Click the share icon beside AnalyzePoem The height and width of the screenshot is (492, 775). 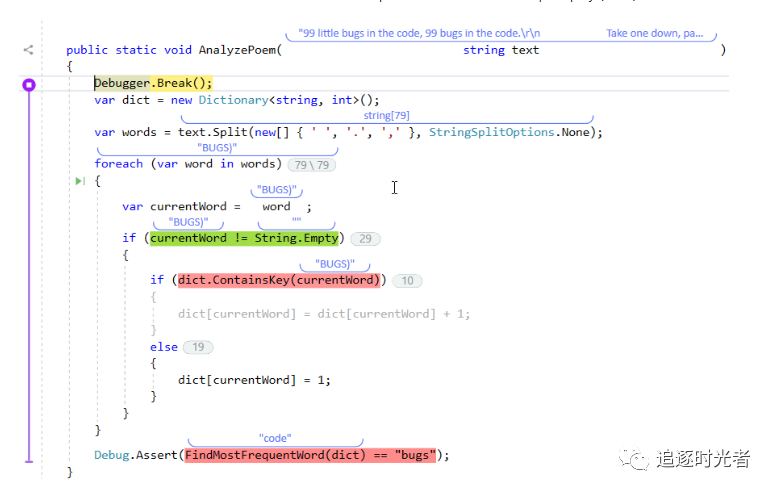pyautogui.click(x=28, y=50)
